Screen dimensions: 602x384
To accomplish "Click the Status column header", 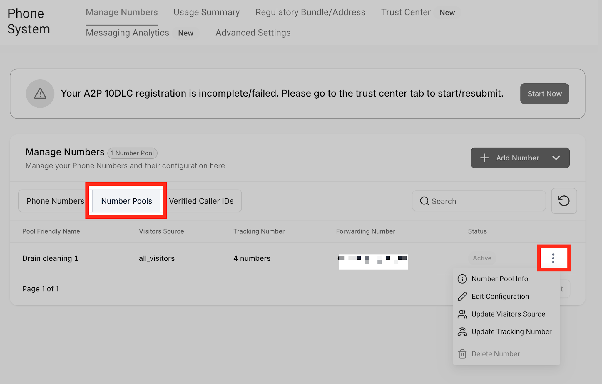I will pyautogui.click(x=477, y=231).
